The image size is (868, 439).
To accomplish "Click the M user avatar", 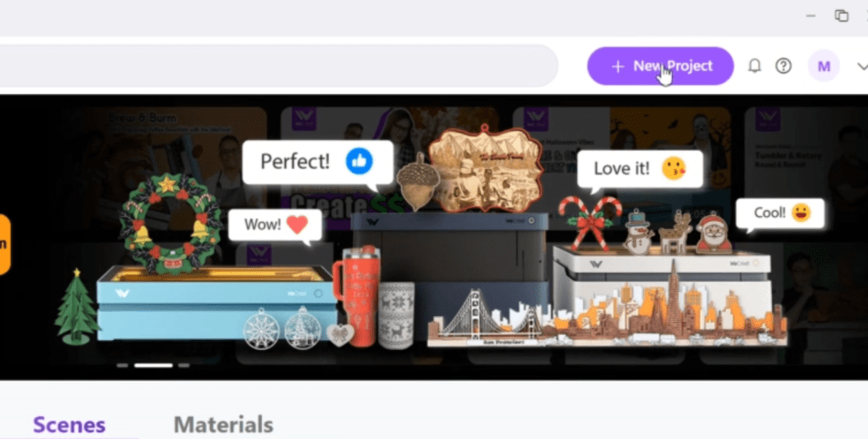I will (824, 66).
